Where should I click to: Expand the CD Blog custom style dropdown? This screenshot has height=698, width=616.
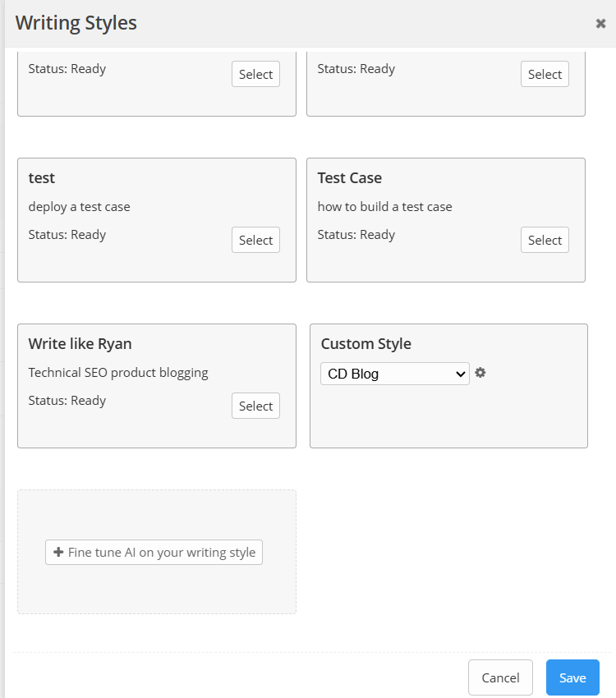point(394,374)
